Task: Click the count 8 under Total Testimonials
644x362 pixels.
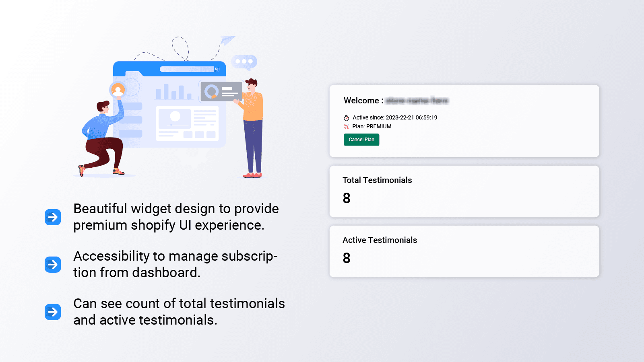Action: [346, 198]
